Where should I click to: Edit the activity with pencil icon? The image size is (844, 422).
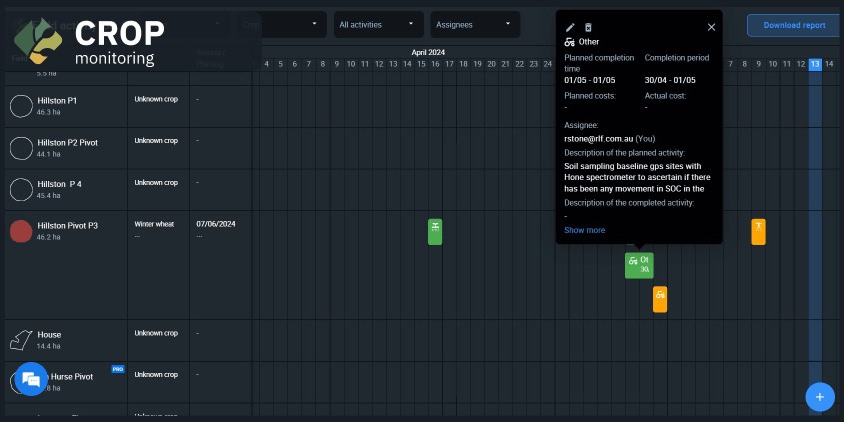pyautogui.click(x=570, y=27)
